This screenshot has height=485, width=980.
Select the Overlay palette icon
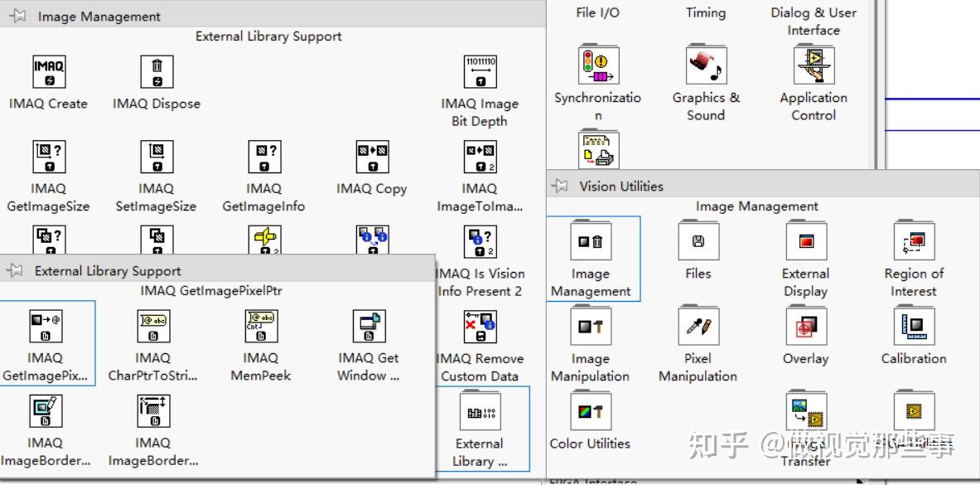805,326
